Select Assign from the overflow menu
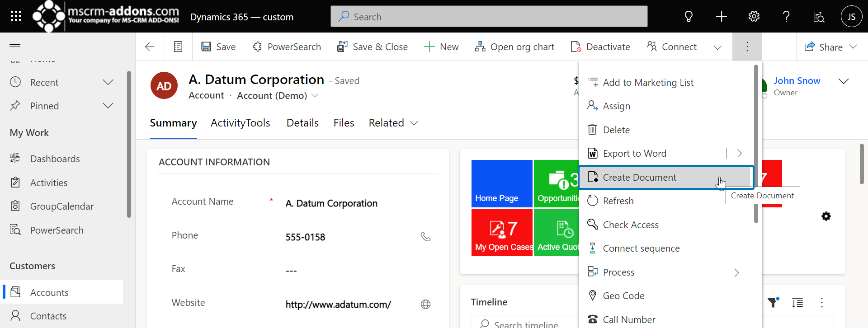 click(x=667, y=106)
